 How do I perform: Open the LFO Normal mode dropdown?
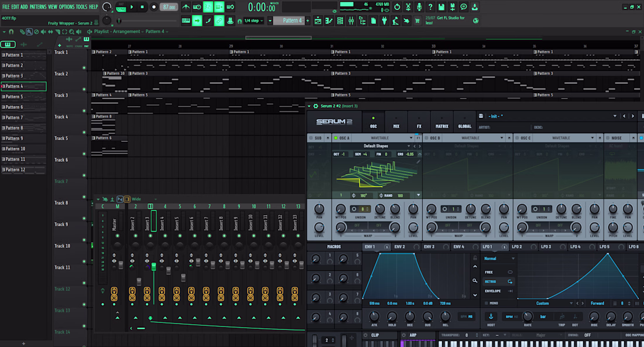pyautogui.click(x=499, y=258)
